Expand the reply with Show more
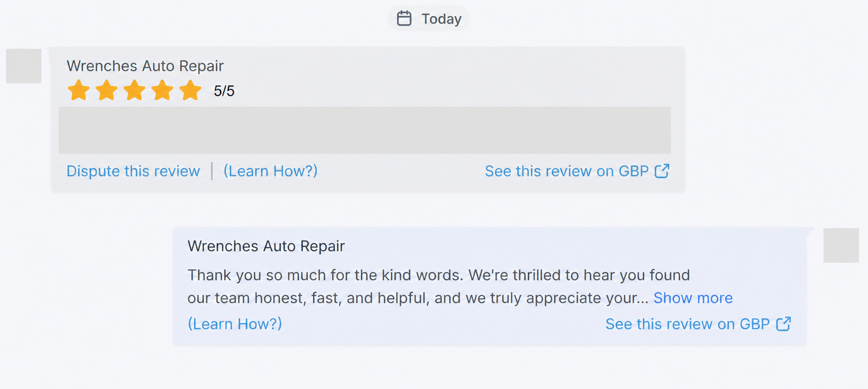 pos(693,298)
